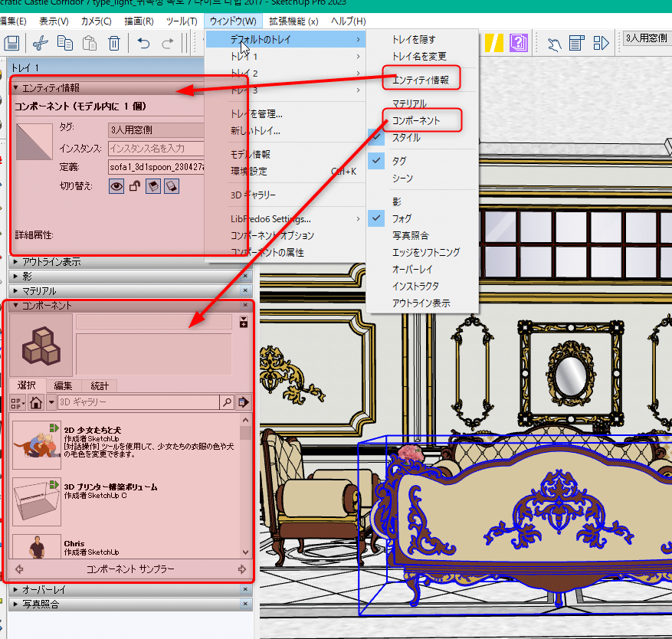672x639 pixels.
Task: Enable シーン in the tray submenu
Action: pyautogui.click(x=402, y=179)
